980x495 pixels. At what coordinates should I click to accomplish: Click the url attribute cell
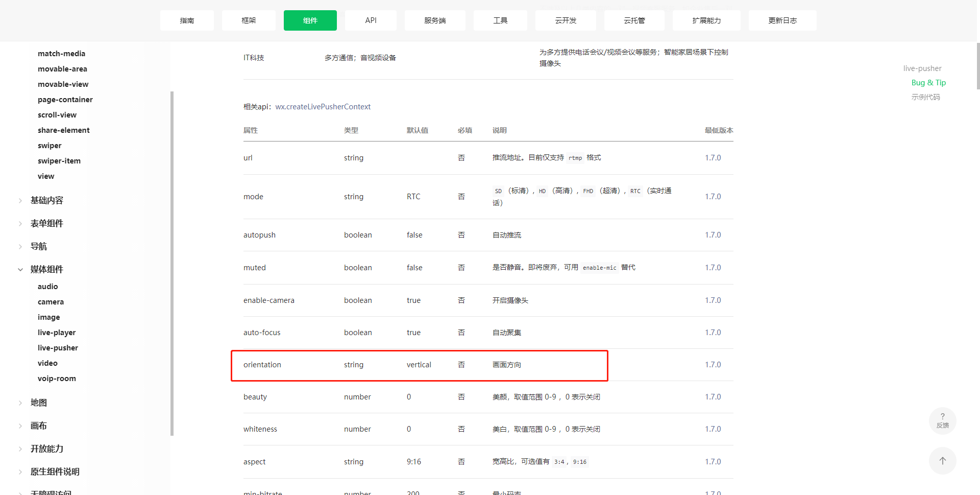coord(248,158)
